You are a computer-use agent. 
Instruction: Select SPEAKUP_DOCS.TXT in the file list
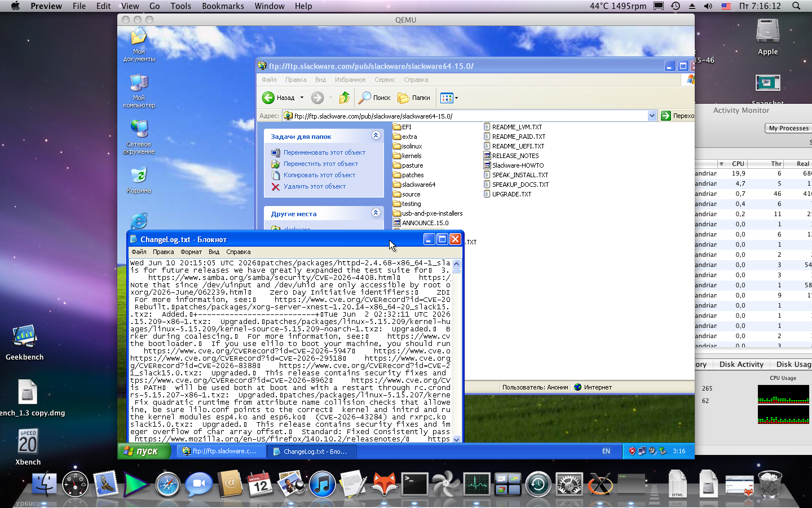point(516,185)
